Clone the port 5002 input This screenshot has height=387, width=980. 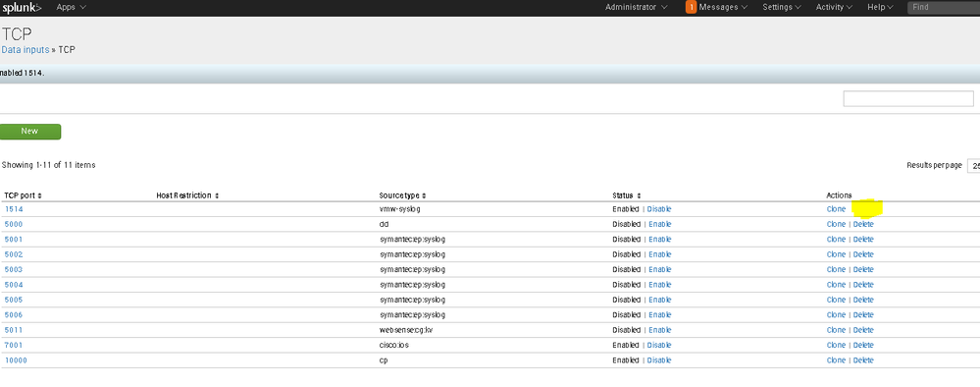[x=836, y=254]
